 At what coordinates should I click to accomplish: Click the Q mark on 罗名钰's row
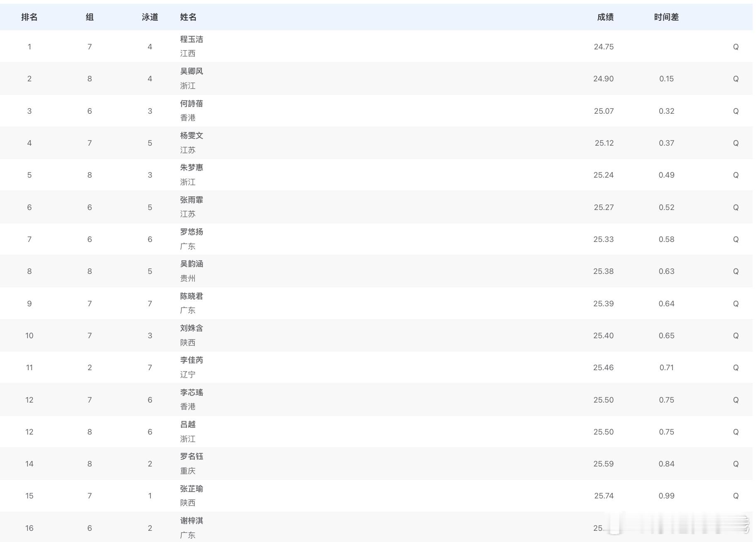point(736,464)
